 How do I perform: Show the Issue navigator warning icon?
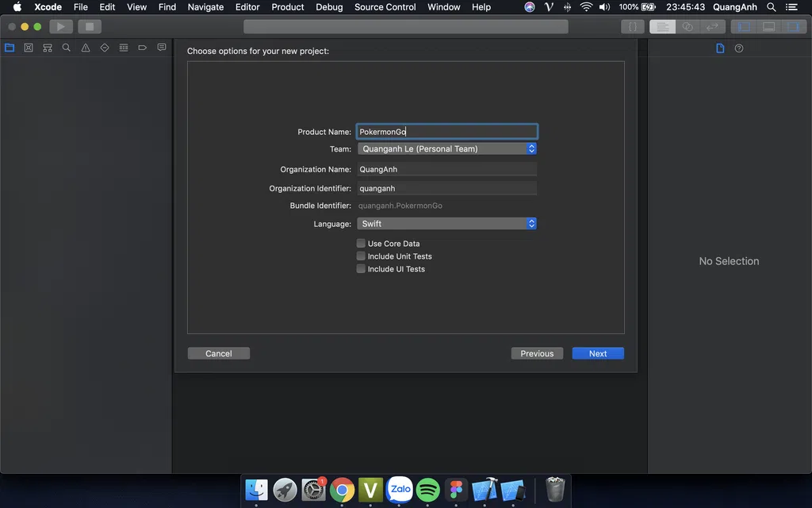click(86, 48)
